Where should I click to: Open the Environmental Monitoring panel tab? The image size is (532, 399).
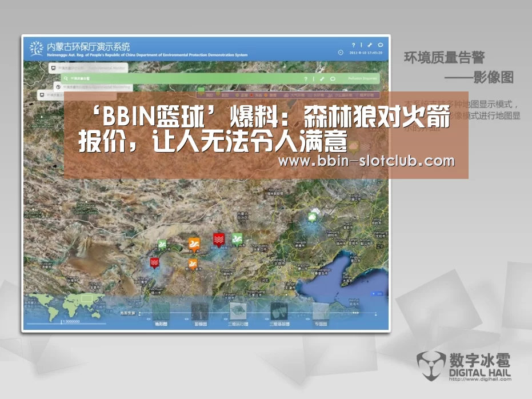coord(93,87)
